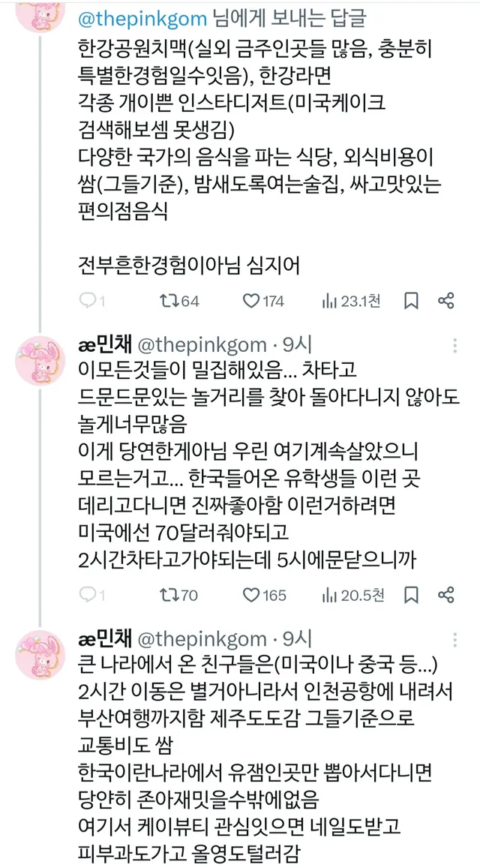
Task: Bookmark the tweet with 20.5천 views
Action: click(x=411, y=595)
